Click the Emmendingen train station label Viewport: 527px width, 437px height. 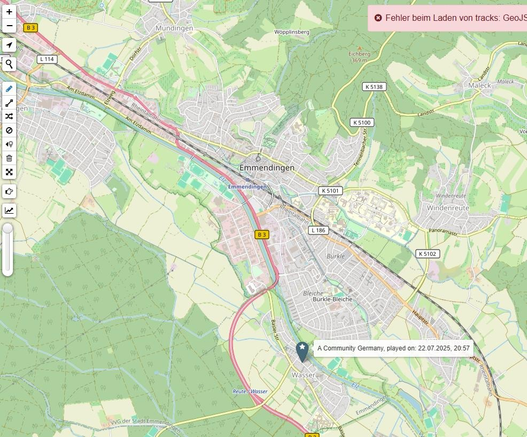coord(248,187)
